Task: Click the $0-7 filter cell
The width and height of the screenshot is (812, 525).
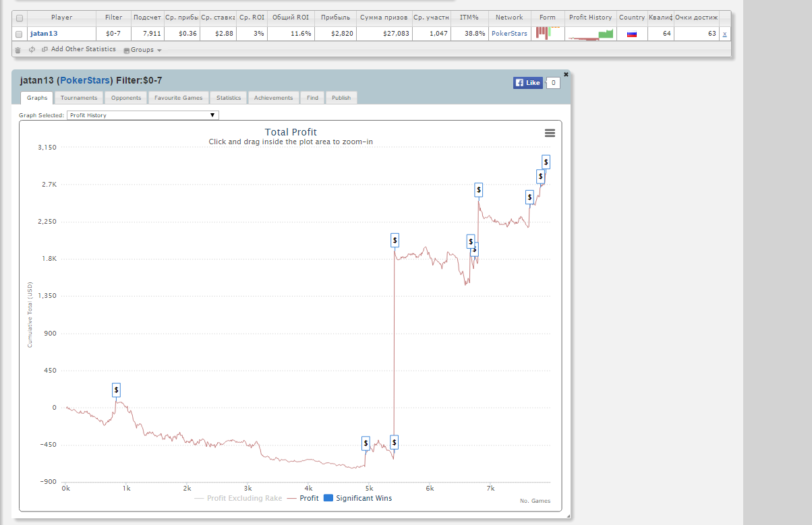Action: click(114, 34)
